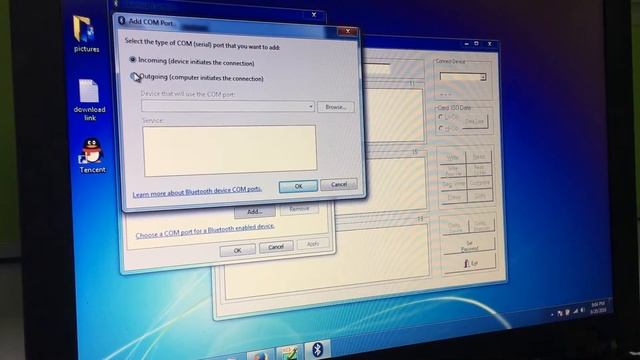
Task: Open the taskbar clock and date
Action: pyautogui.click(x=598, y=307)
